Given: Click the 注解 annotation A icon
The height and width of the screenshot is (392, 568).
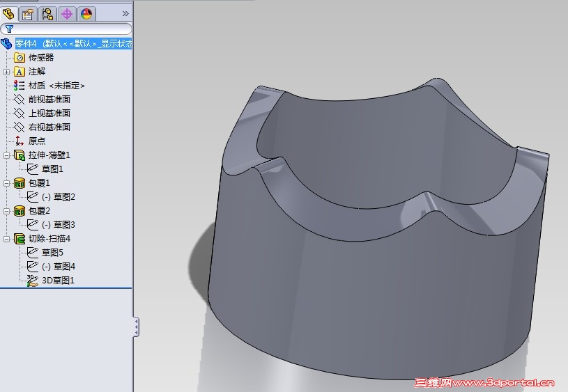Looking at the screenshot, I should 20,72.
